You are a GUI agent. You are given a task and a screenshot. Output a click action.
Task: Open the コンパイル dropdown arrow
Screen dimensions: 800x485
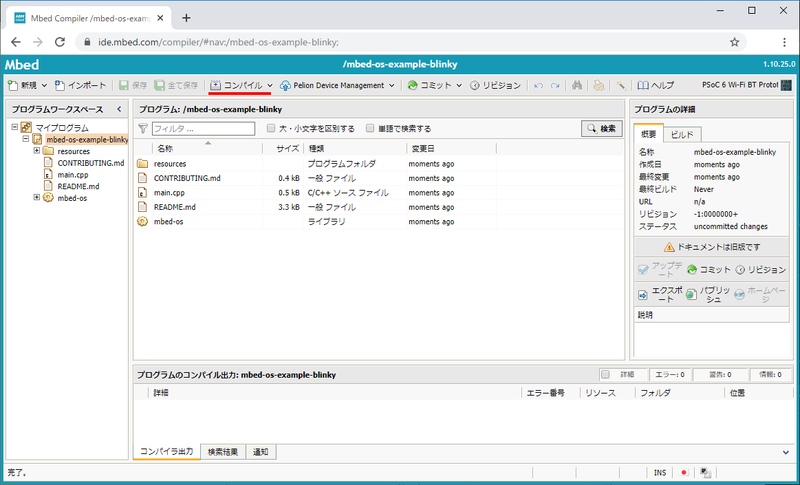tap(270, 86)
